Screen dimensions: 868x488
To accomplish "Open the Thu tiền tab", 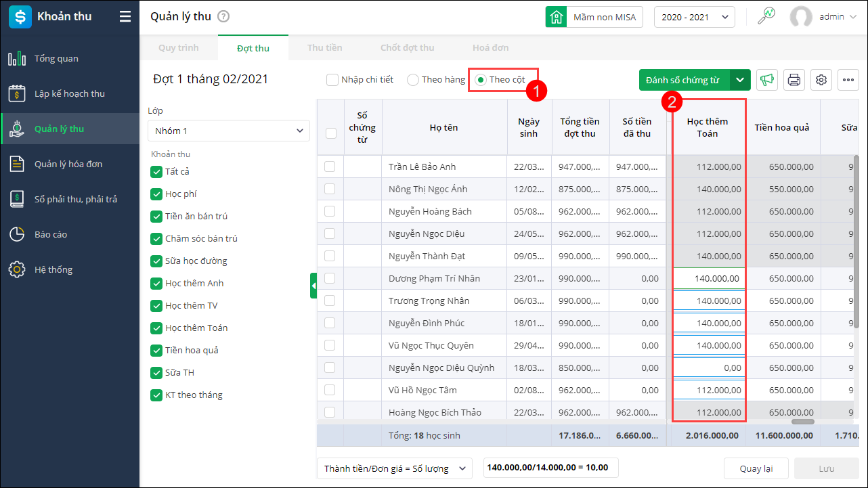I will click(x=325, y=48).
